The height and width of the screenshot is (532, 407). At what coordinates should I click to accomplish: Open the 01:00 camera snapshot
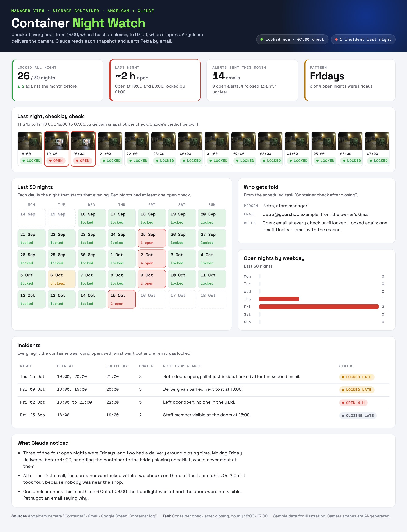pyautogui.click(x=217, y=141)
